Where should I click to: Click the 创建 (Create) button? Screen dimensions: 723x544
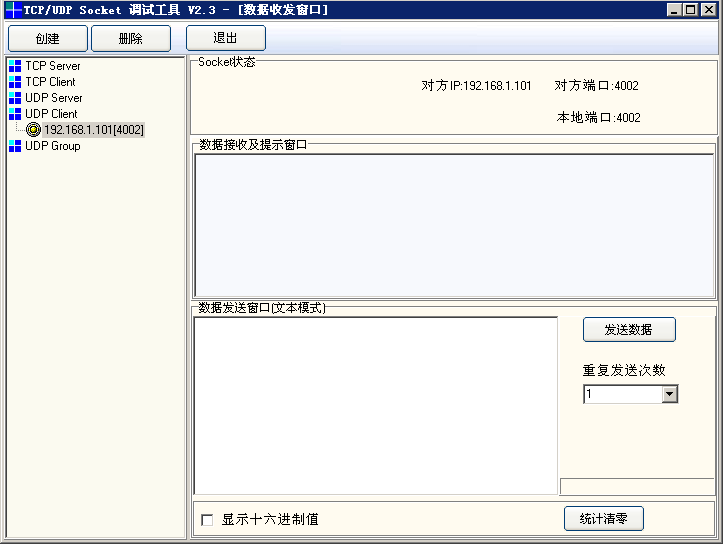pos(48,38)
